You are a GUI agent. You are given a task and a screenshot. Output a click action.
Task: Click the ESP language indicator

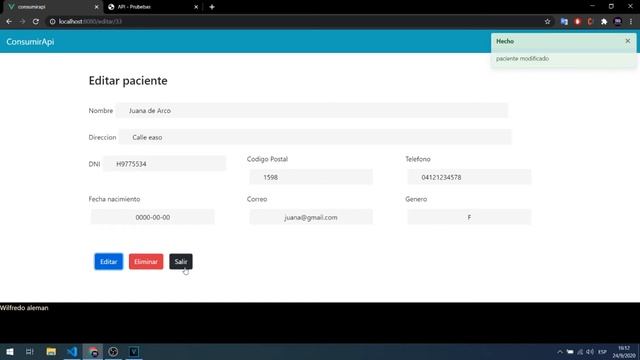click(602, 352)
